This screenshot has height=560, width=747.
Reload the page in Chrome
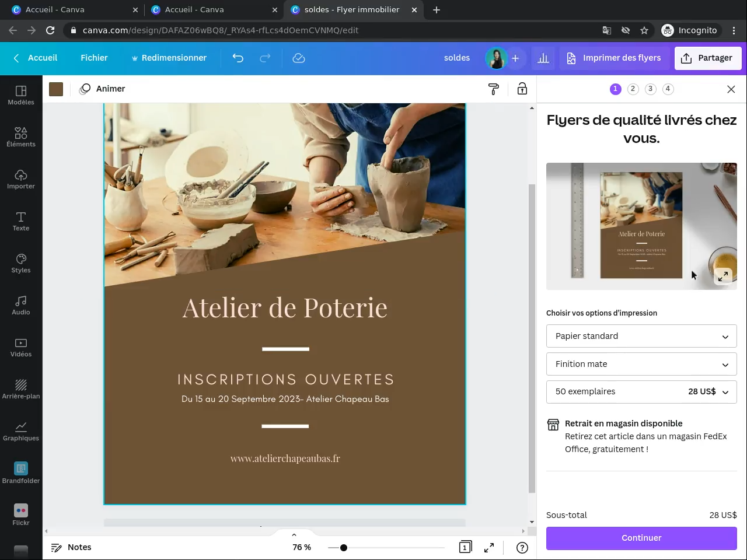50,30
